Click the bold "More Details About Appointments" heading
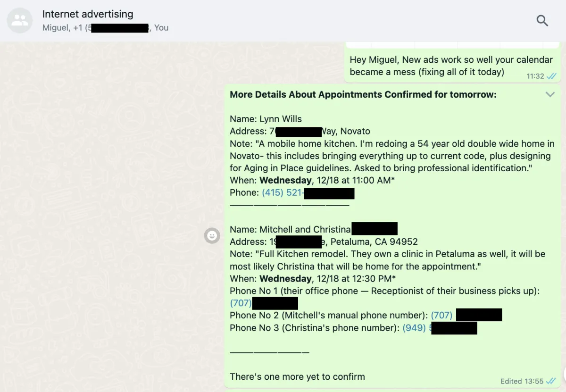Screen dimensions: 566x392 (363, 94)
